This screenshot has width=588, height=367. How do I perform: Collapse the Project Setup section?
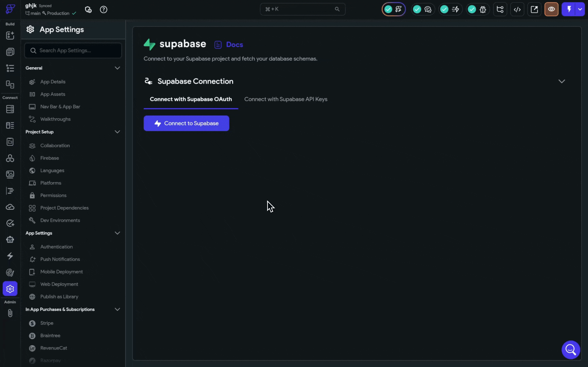(117, 132)
